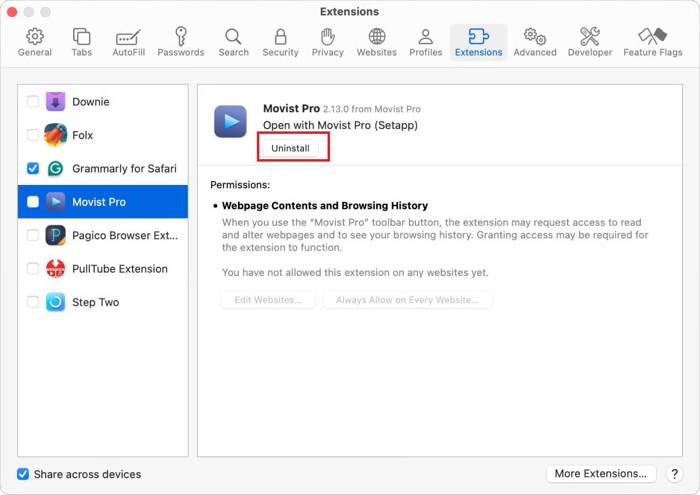The image size is (700, 495).
Task: Open the Profiles person icon
Action: (x=426, y=37)
